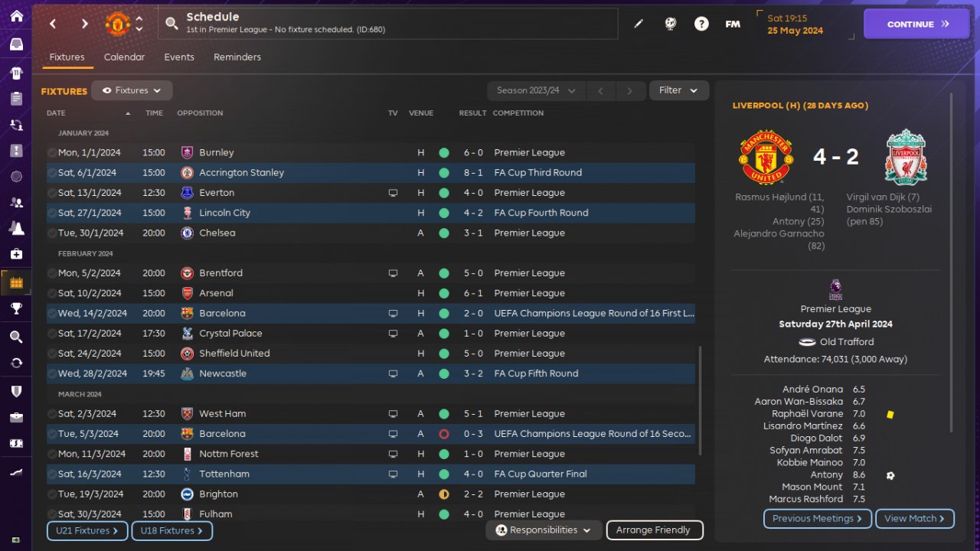This screenshot has width=980, height=551.
Task: Expand the Responsibilities dropdown
Action: (544, 530)
